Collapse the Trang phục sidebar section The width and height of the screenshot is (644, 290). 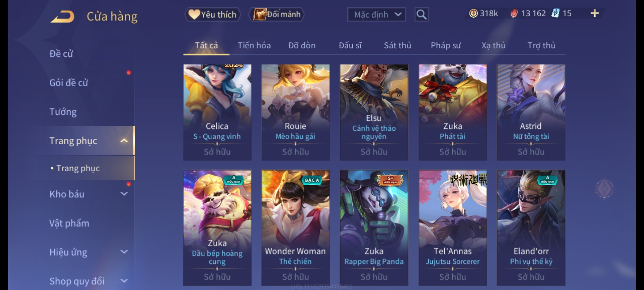[124, 141]
